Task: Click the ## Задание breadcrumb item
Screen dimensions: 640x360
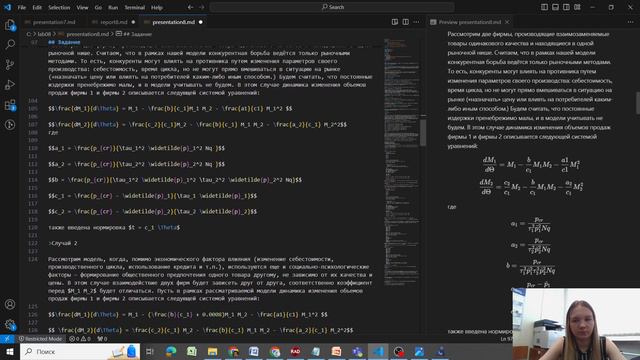Action: [x=134, y=34]
